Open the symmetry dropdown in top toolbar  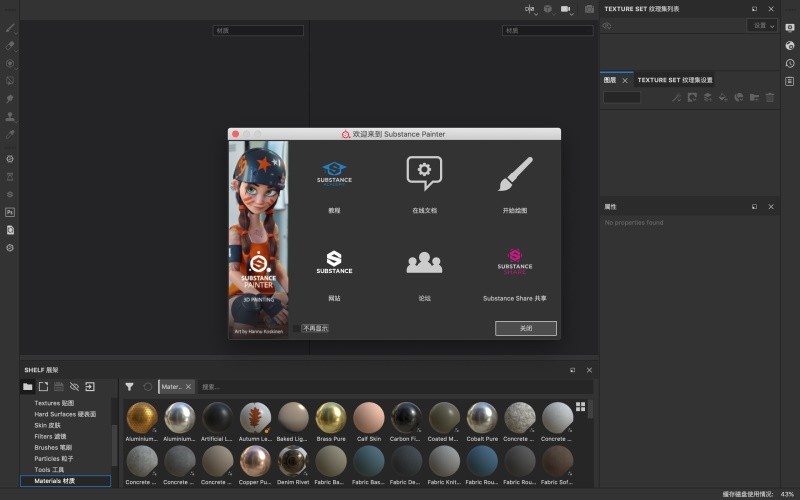(x=531, y=9)
